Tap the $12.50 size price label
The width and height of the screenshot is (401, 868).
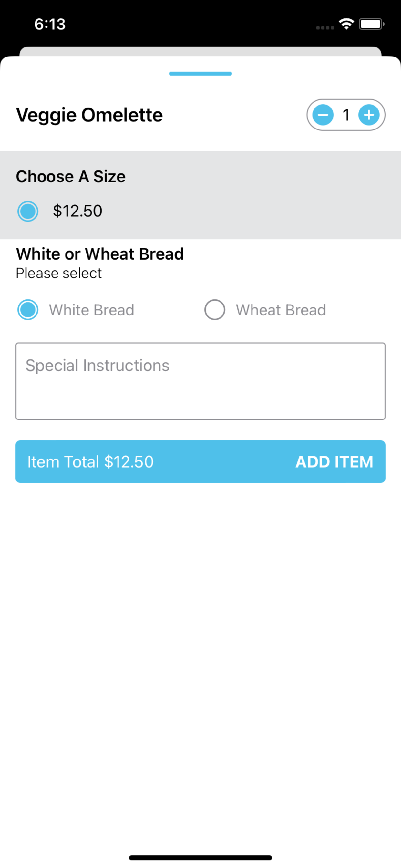pos(77,211)
